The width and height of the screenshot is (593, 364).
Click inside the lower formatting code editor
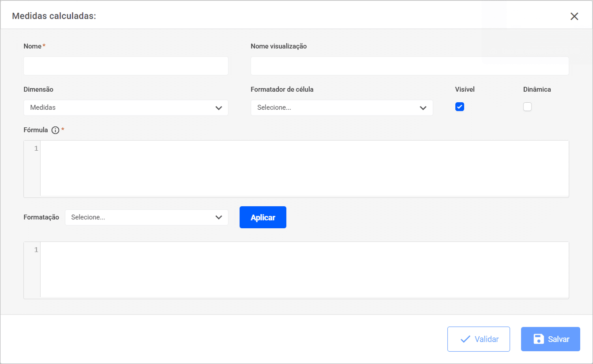tap(304, 270)
